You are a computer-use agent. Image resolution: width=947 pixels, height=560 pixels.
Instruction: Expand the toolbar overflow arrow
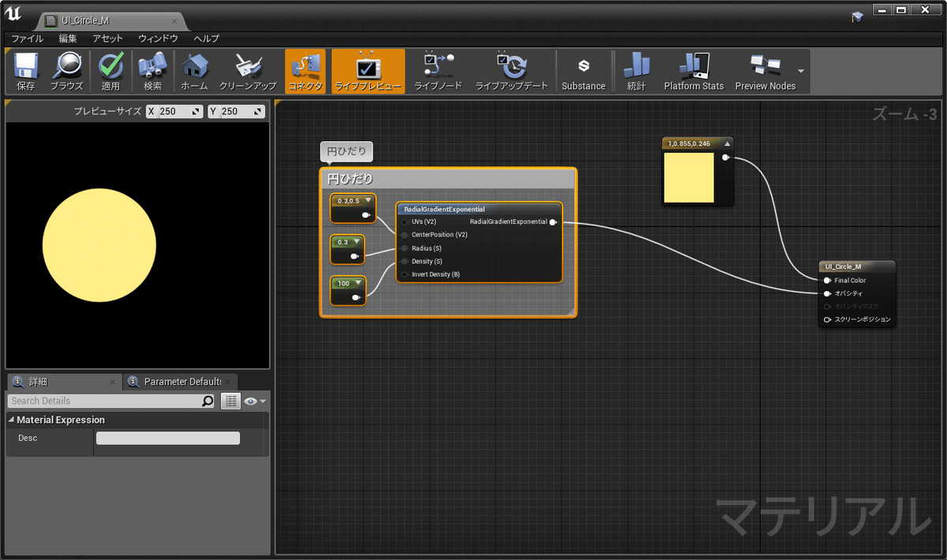pos(802,71)
